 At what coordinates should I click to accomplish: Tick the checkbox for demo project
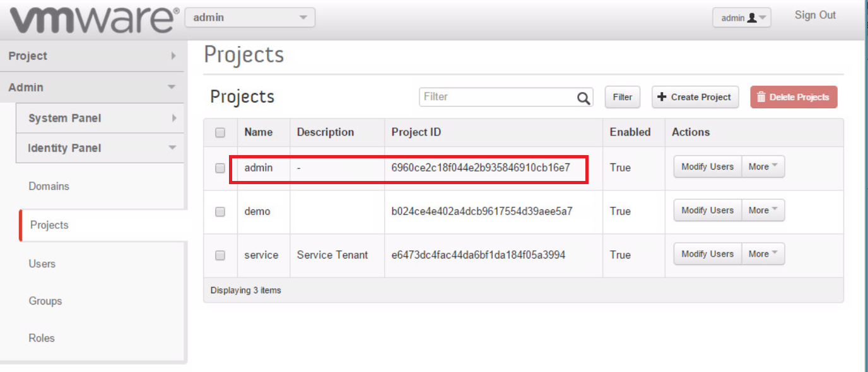click(x=220, y=212)
